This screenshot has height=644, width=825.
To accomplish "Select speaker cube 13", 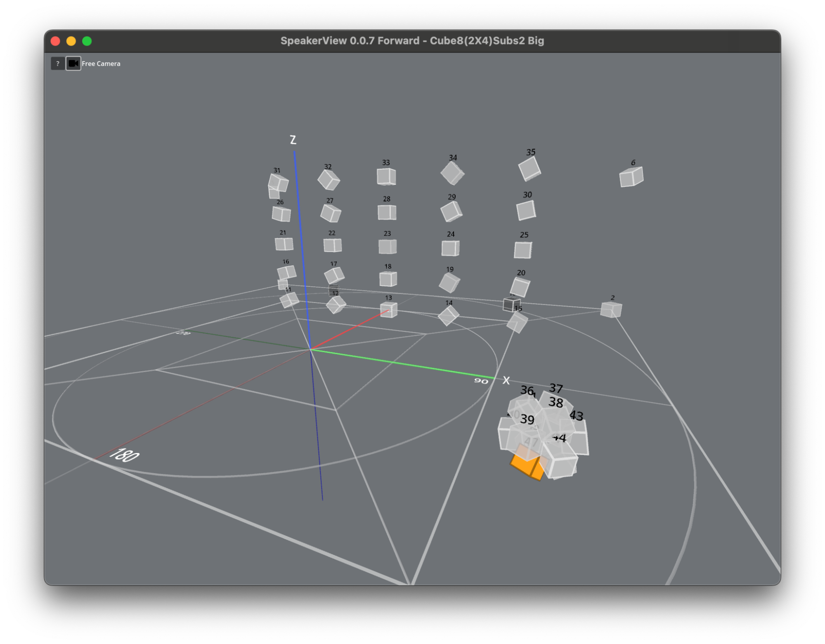I will 388,309.
